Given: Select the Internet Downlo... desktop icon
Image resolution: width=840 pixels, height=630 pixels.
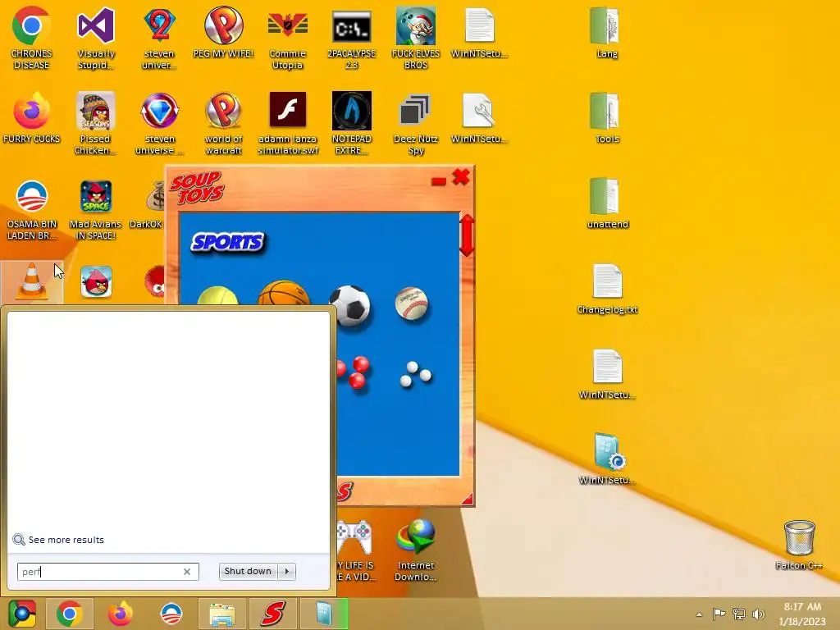Looking at the screenshot, I should (x=416, y=550).
